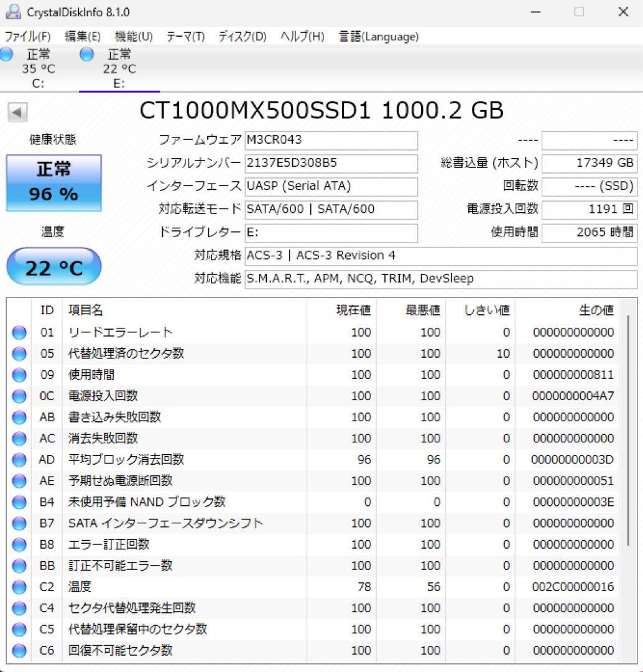Image resolution: width=643 pixels, height=672 pixels.
Task: Open the ファイル(F) menu
Action: pyautogui.click(x=27, y=37)
